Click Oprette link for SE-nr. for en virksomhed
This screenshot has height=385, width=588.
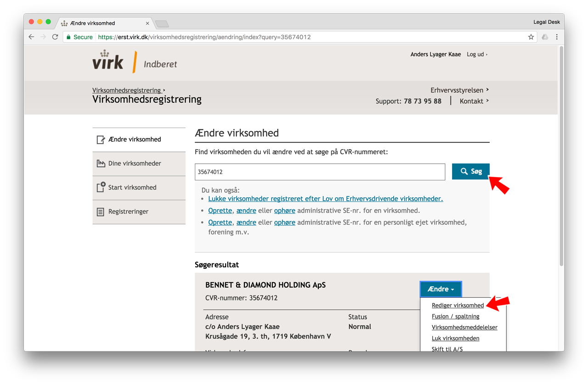pyautogui.click(x=220, y=211)
